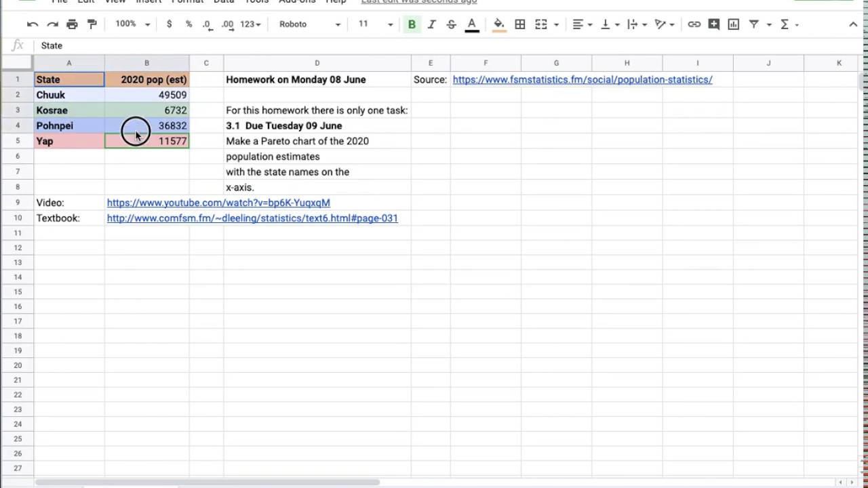Print the spreadsheet with printer icon
Screen dimensions: 868x488
point(72,24)
